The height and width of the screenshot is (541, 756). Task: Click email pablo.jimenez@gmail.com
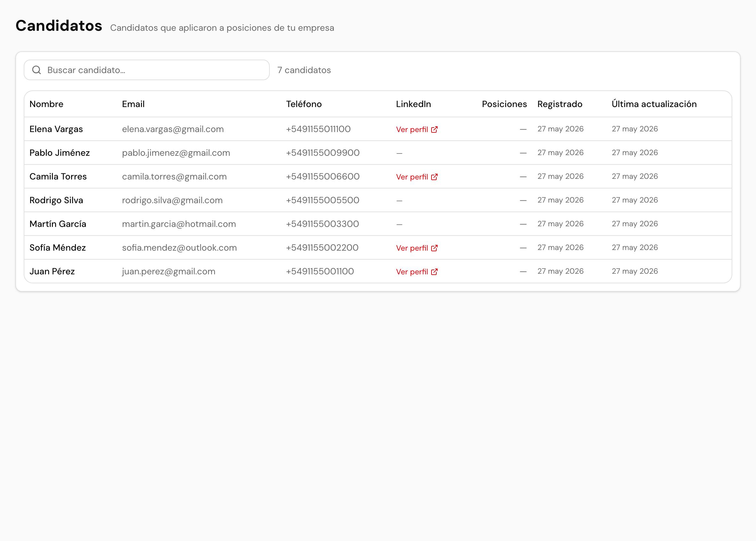(x=176, y=153)
